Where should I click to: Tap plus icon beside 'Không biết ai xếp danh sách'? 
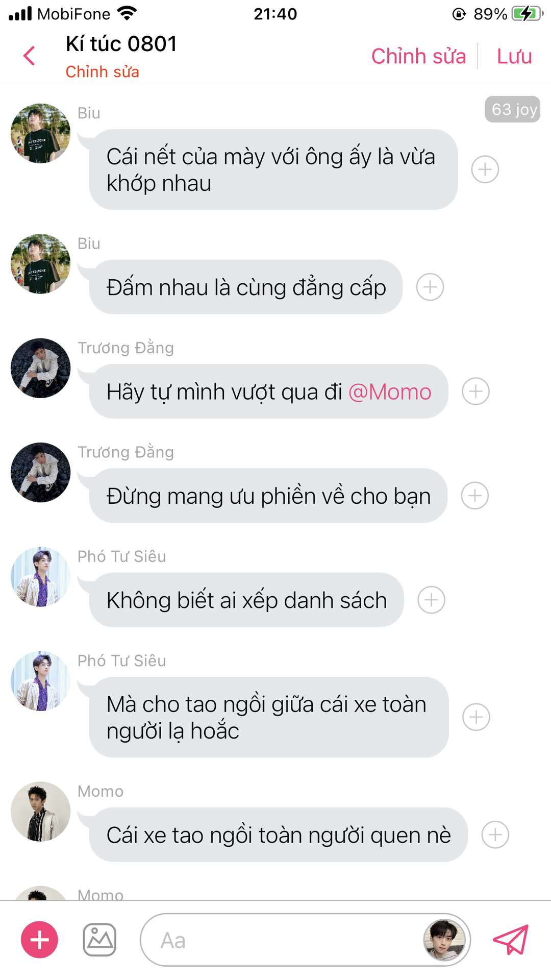point(431,600)
